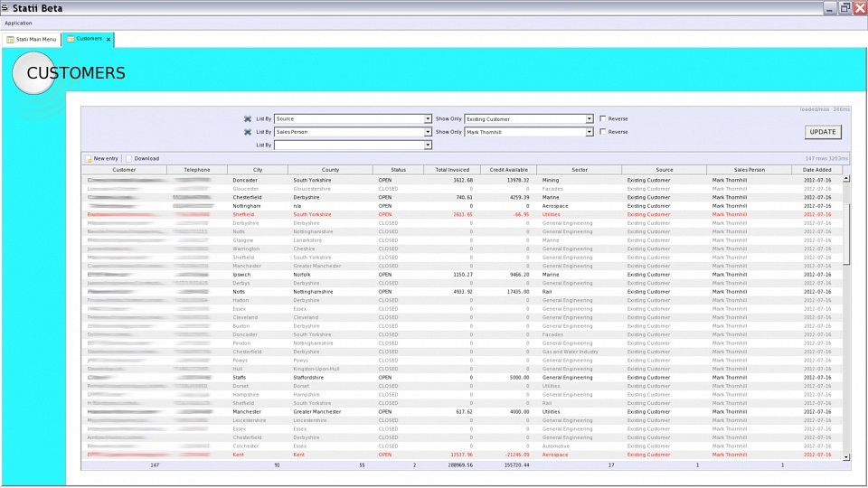Select the Doncaster Mining row city cell

click(x=245, y=181)
